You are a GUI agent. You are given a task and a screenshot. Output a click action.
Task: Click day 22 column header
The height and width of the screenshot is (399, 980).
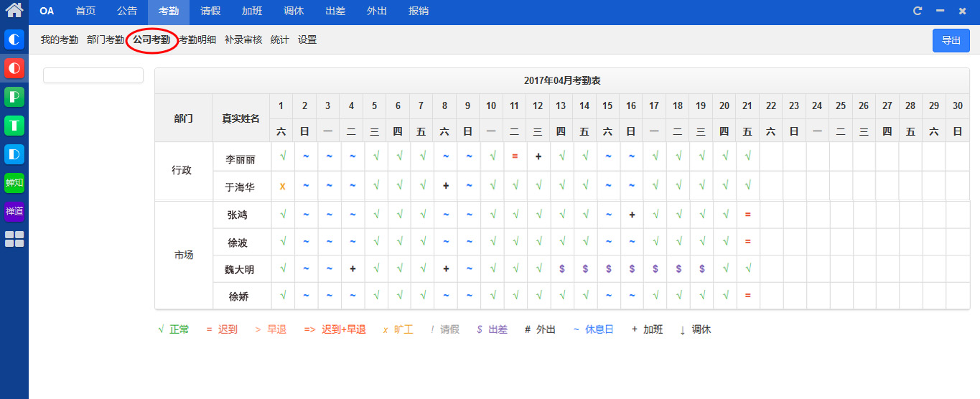coord(771,105)
